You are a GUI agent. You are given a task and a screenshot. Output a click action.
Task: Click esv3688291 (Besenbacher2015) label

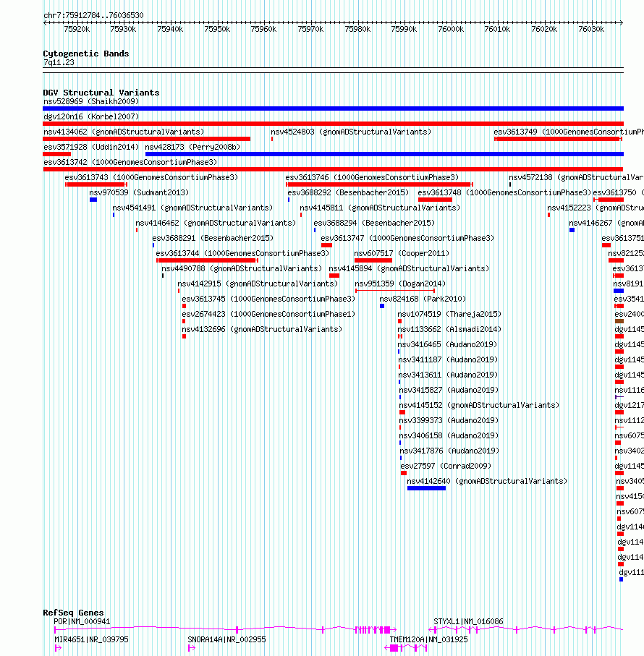(213, 238)
